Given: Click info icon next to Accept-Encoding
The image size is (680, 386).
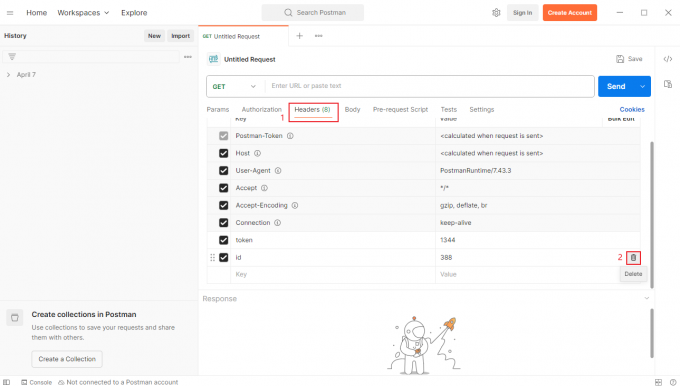Looking at the screenshot, I should point(295,205).
